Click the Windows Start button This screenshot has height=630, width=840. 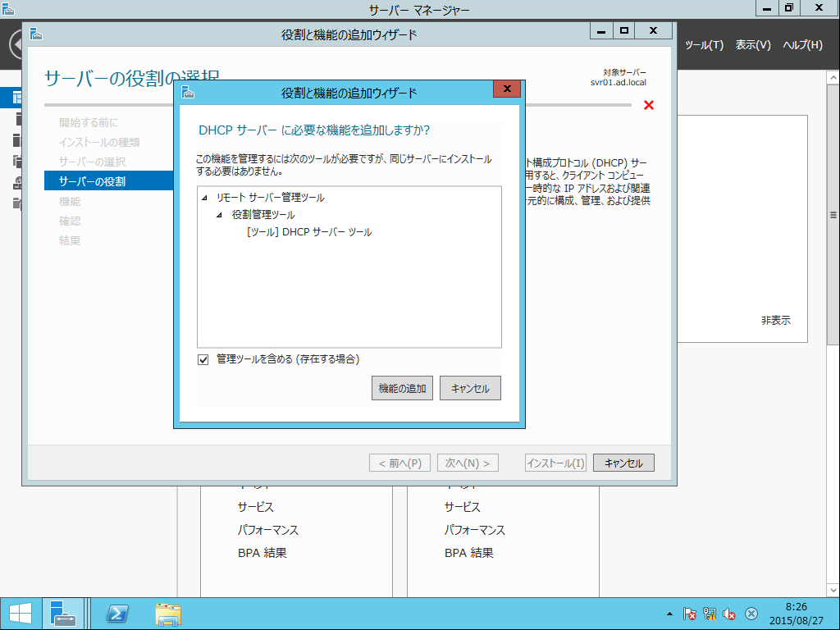click(x=20, y=614)
